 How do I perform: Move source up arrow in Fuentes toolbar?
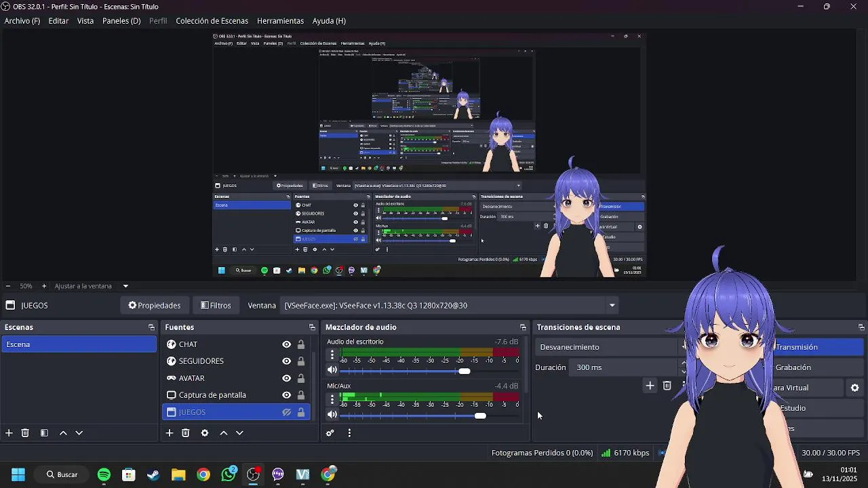223,432
